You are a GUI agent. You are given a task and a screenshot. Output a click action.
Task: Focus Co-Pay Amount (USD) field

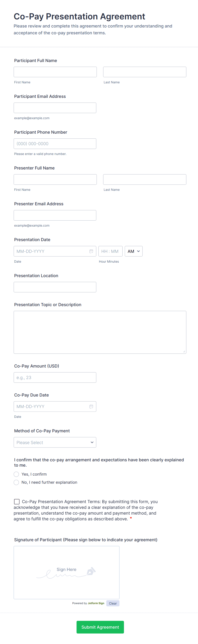click(55, 378)
